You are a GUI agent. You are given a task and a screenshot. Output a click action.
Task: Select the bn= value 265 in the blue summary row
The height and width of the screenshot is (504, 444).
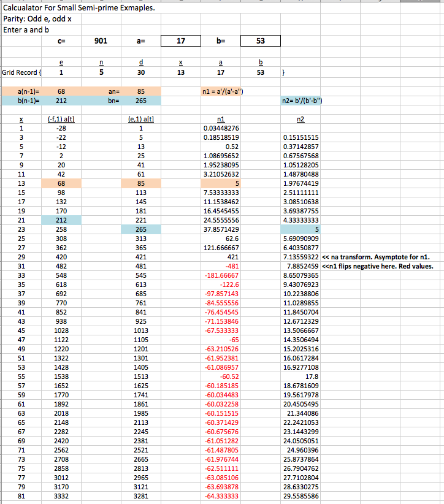click(x=141, y=101)
